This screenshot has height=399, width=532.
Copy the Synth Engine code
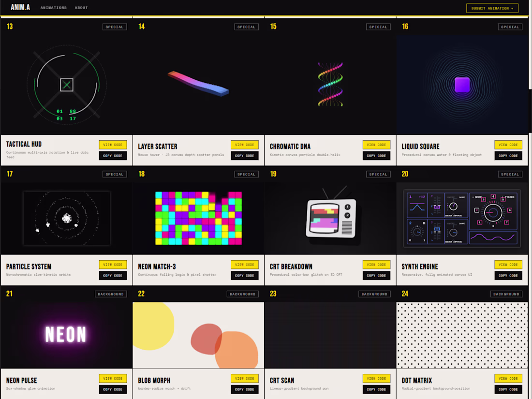tap(508, 276)
